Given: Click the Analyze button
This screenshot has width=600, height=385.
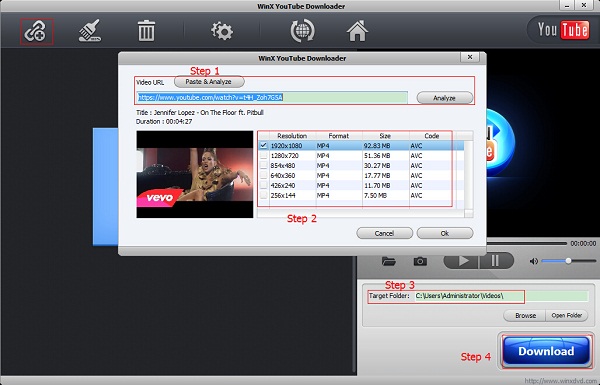Looking at the screenshot, I should (x=445, y=98).
